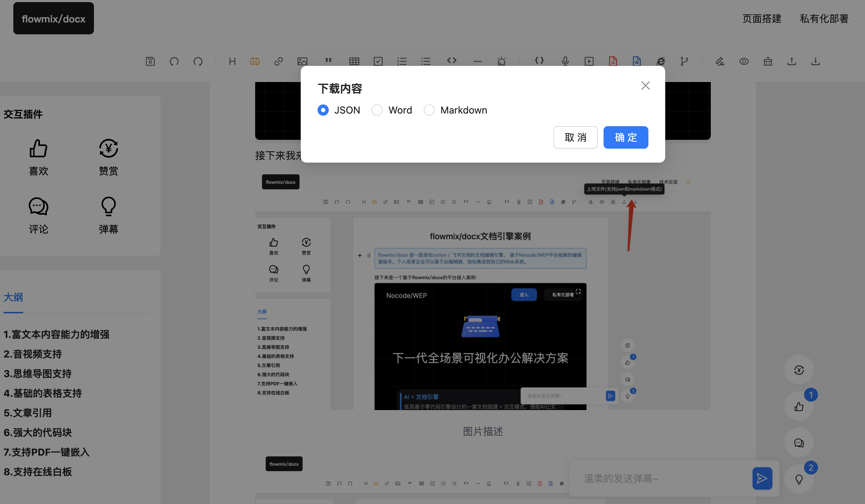Image resolution: width=865 pixels, height=504 pixels.
Task: Click the redo arrow icon
Action: point(198,61)
